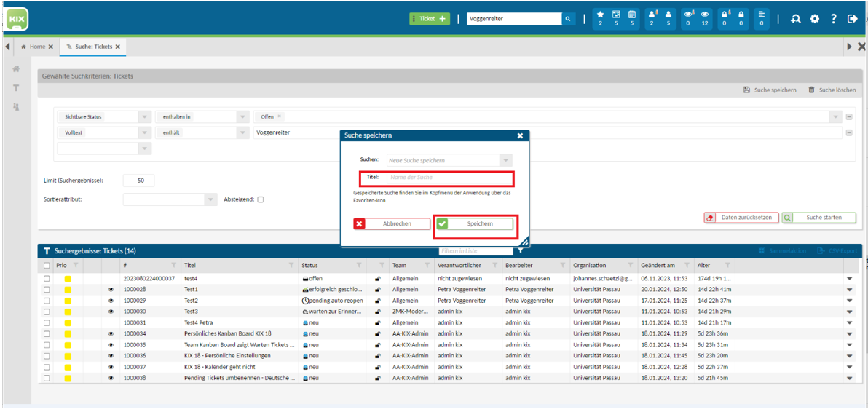The image size is (868, 412).
Task: Click the ticket T icon in left sidebar
Action: (16, 88)
